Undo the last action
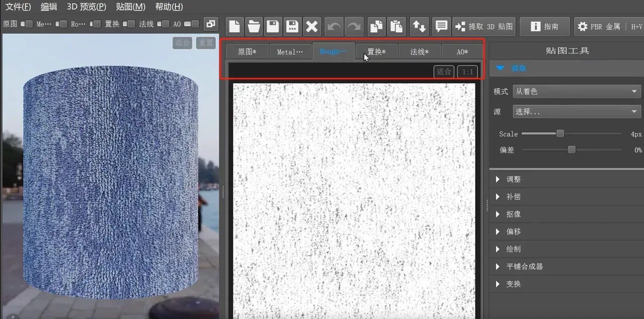The image size is (644, 319). point(333,26)
